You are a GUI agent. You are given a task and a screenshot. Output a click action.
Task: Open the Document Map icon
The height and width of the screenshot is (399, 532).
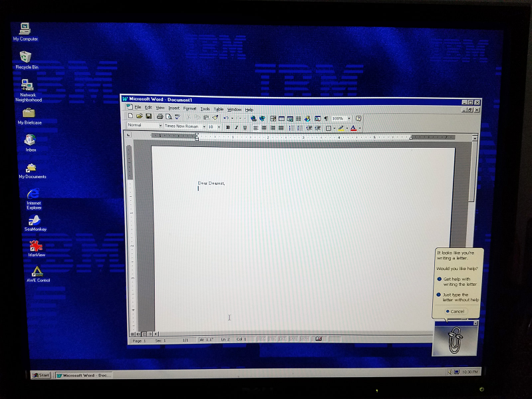point(317,119)
